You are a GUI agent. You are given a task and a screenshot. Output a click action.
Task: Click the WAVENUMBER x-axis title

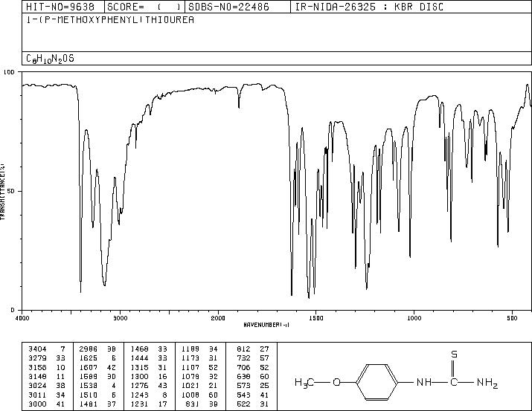click(x=266, y=325)
